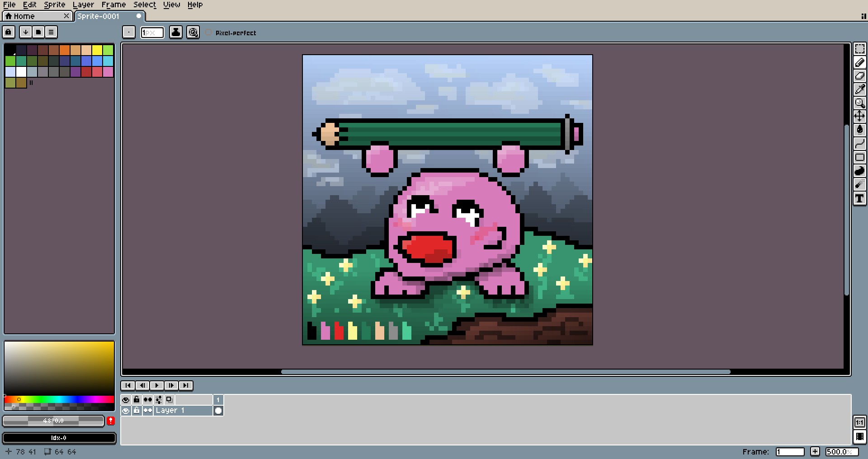Lock Layer 1 with its padlock icon

click(137, 410)
